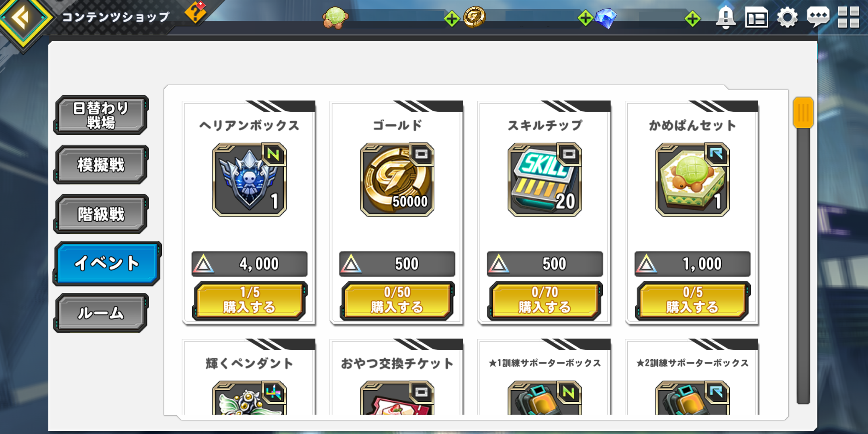868x434 pixels.
Task: Open settings gear icon
Action: (787, 18)
